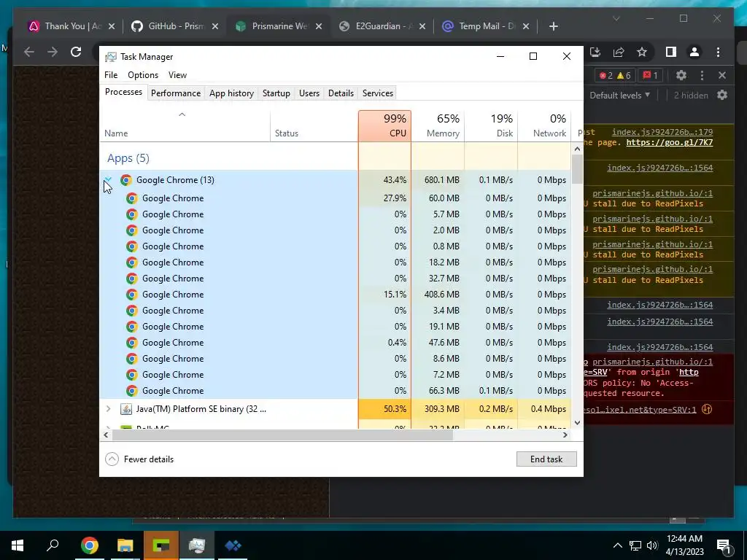Viewport: 747px width, 560px height.
Task: Select the Processes tab
Action: tap(123, 93)
